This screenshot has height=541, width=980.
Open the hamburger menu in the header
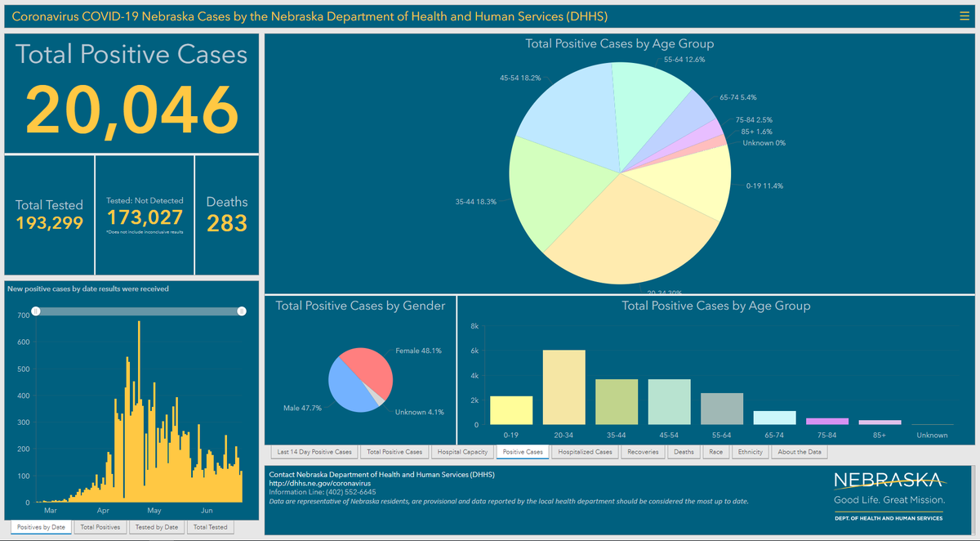coord(964,16)
